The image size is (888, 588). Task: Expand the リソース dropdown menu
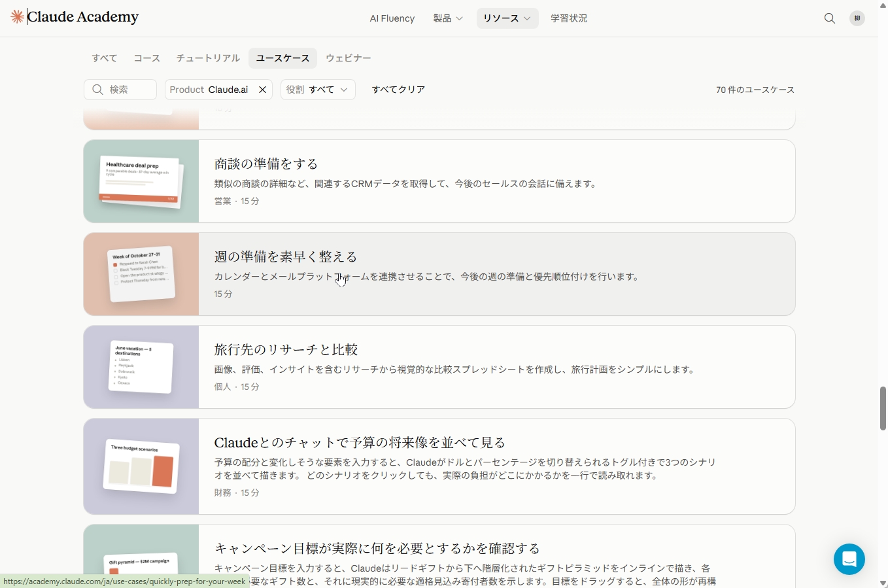[x=507, y=18]
